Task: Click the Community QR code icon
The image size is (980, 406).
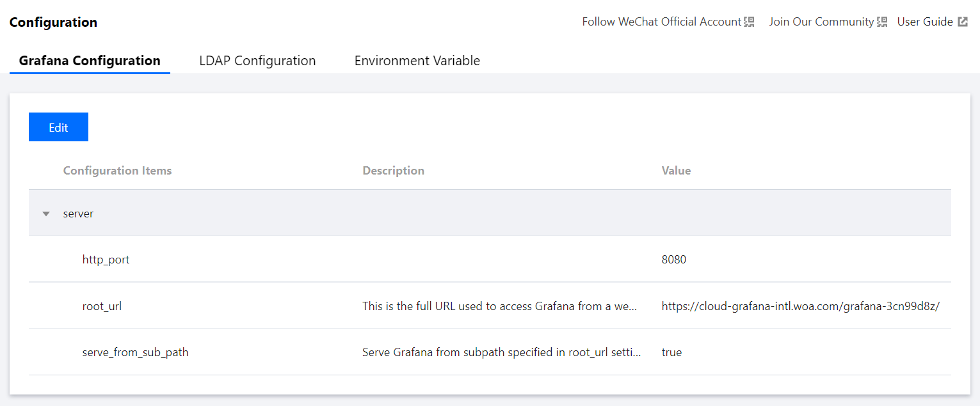Action: tap(882, 22)
